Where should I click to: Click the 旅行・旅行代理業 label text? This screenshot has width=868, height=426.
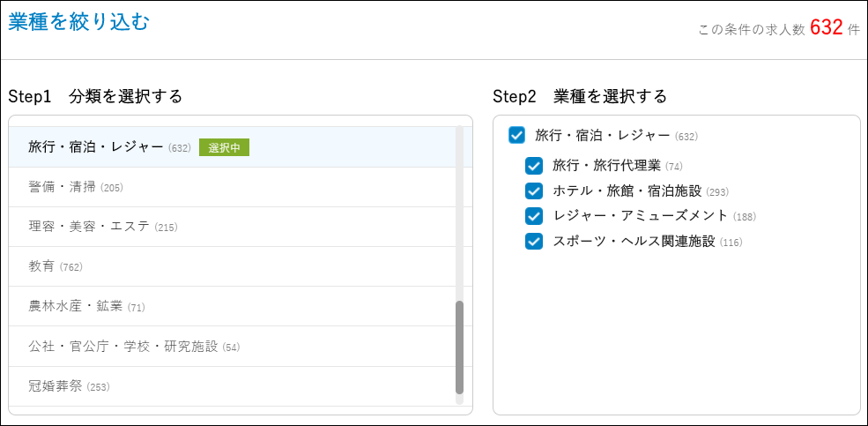pyautogui.click(x=606, y=166)
